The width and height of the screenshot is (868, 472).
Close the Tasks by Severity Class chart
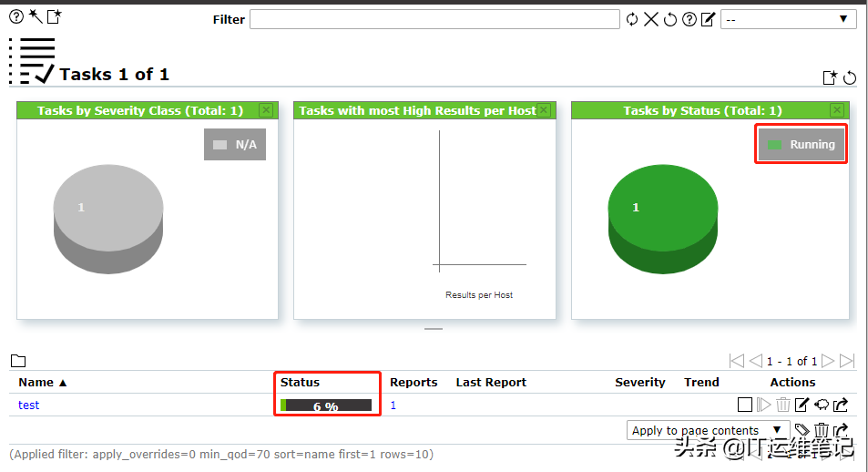[x=266, y=110]
